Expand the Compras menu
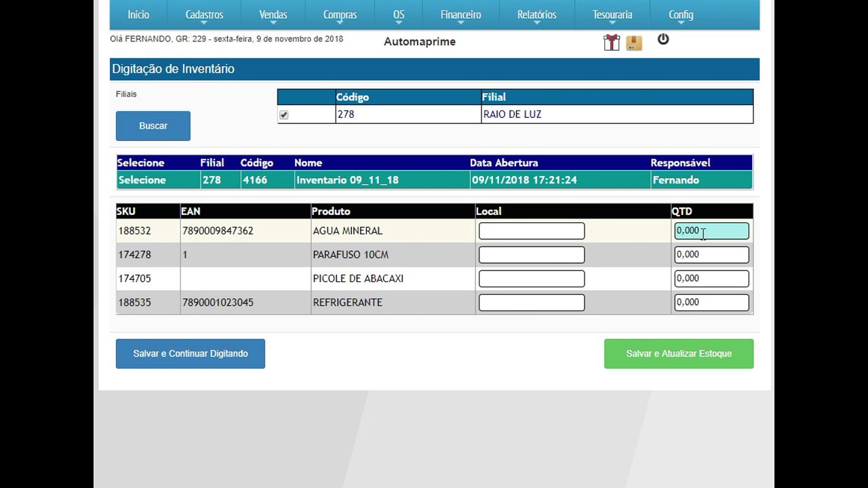The image size is (868, 488). (340, 15)
